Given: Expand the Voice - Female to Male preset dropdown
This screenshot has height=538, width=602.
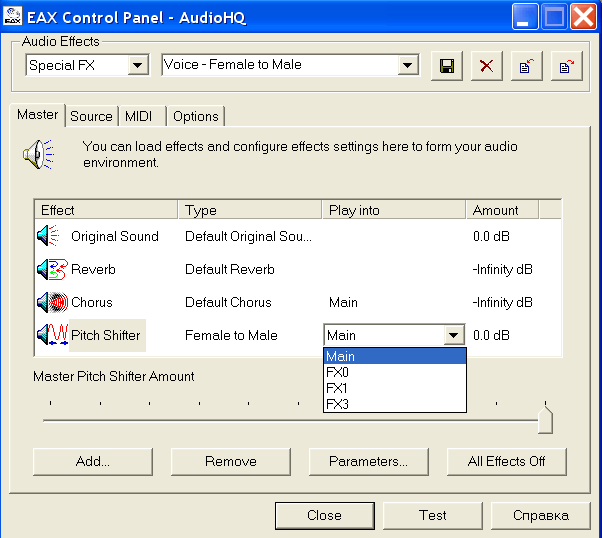Looking at the screenshot, I should [x=407, y=65].
